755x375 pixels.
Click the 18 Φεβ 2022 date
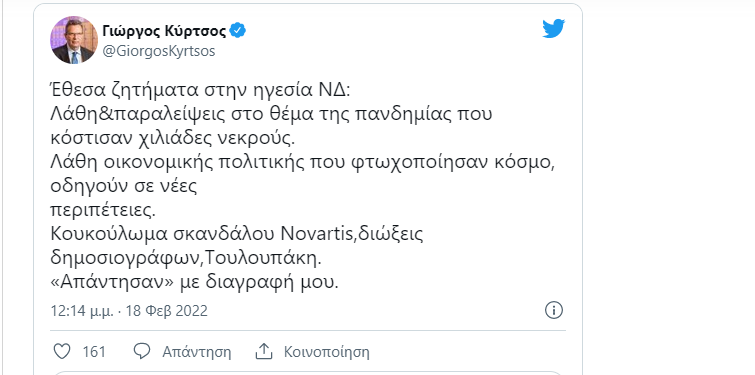(167, 311)
